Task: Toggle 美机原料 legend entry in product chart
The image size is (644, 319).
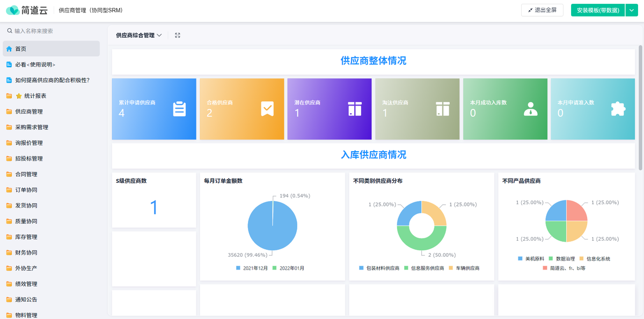Action: click(x=531, y=258)
